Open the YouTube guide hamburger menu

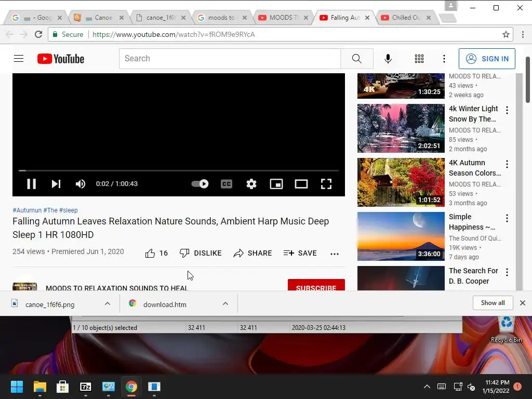[x=19, y=59]
